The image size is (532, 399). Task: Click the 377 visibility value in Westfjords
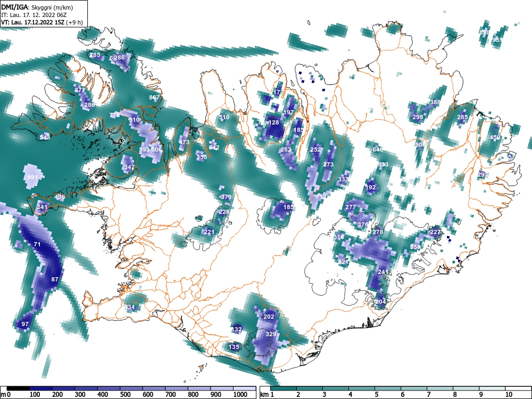80,90
